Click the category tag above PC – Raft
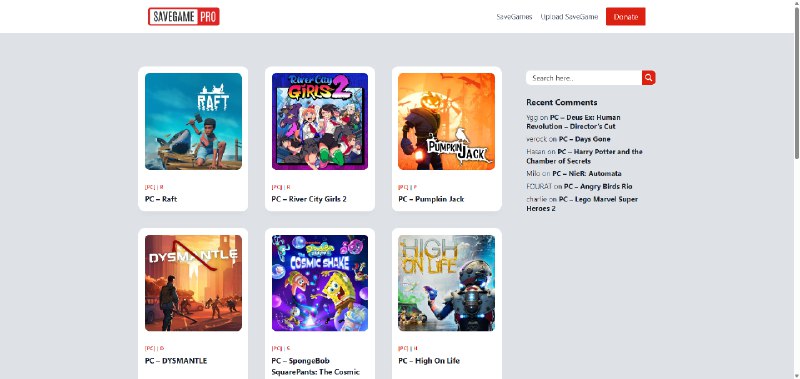Viewport: 800px width, 379px height. [x=154, y=187]
